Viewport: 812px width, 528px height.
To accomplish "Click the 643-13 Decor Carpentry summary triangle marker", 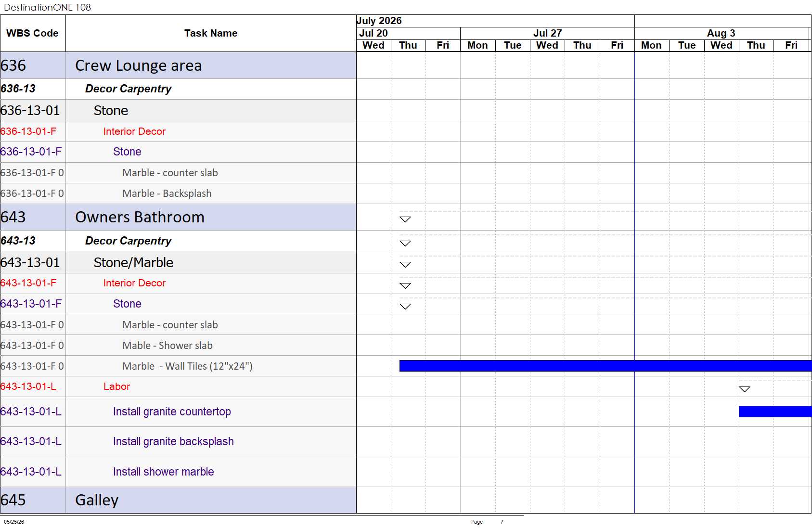I will [x=405, y=243].
